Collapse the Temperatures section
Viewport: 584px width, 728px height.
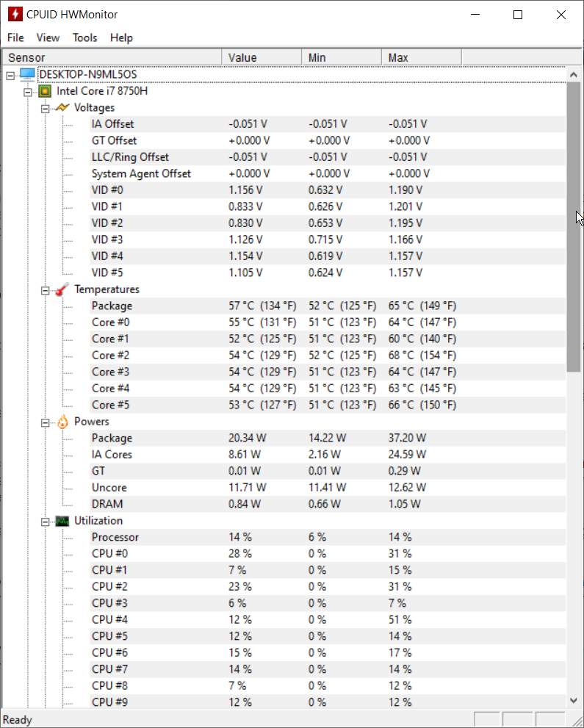click(x=45, y=291)
